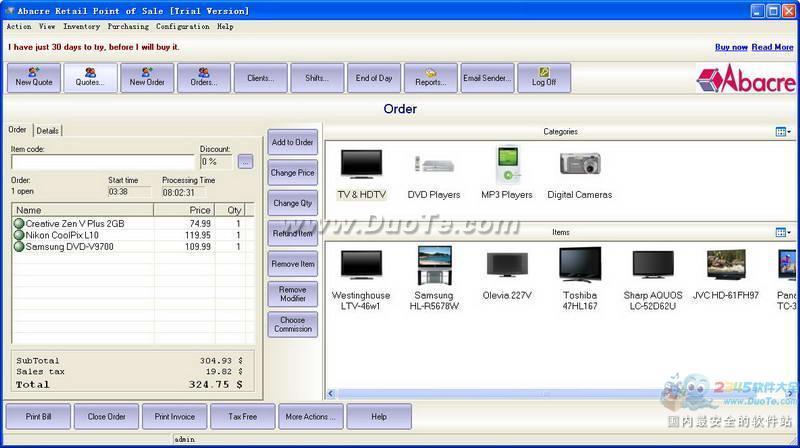Screen dimensions: 800x448
Task: Open the Inventory menu
Action: click(x=82, y=26)
